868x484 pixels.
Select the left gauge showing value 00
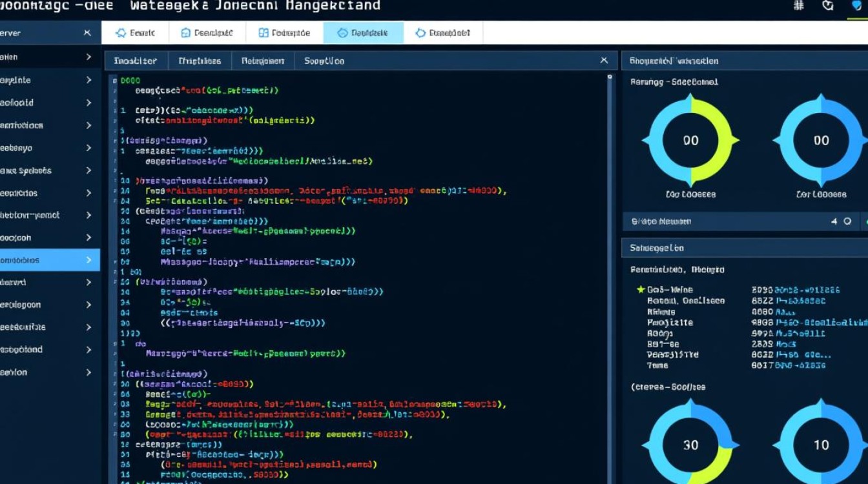691,140
